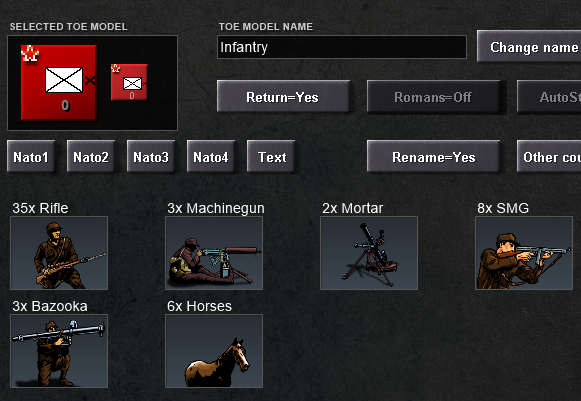This screenshot has height=401, width=581.
Task: Toggle the AutoSt setting button
Action: point(549,96)
